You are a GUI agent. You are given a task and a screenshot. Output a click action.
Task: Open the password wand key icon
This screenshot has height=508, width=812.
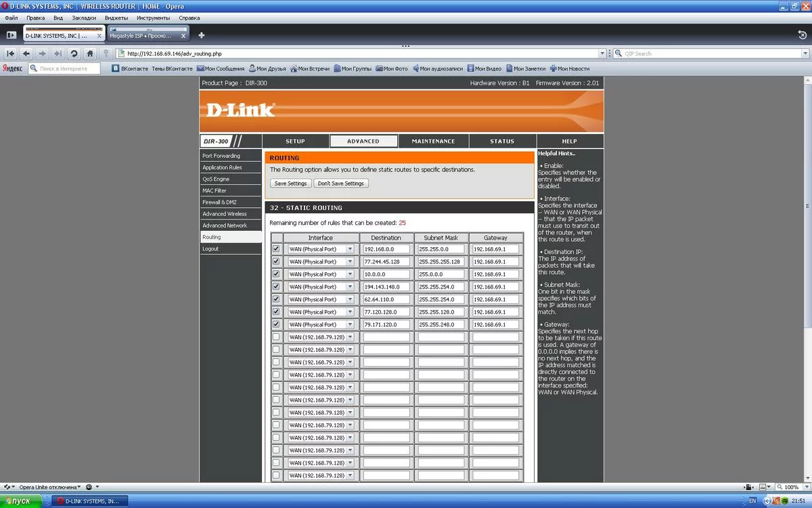(x=106, y=54)
